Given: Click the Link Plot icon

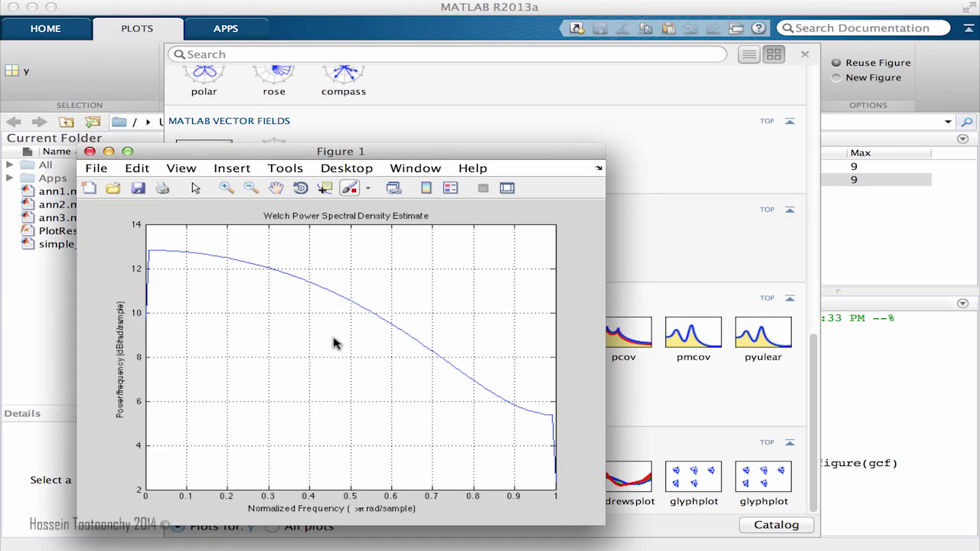Looking at the screenshot, I should point(394,187).
